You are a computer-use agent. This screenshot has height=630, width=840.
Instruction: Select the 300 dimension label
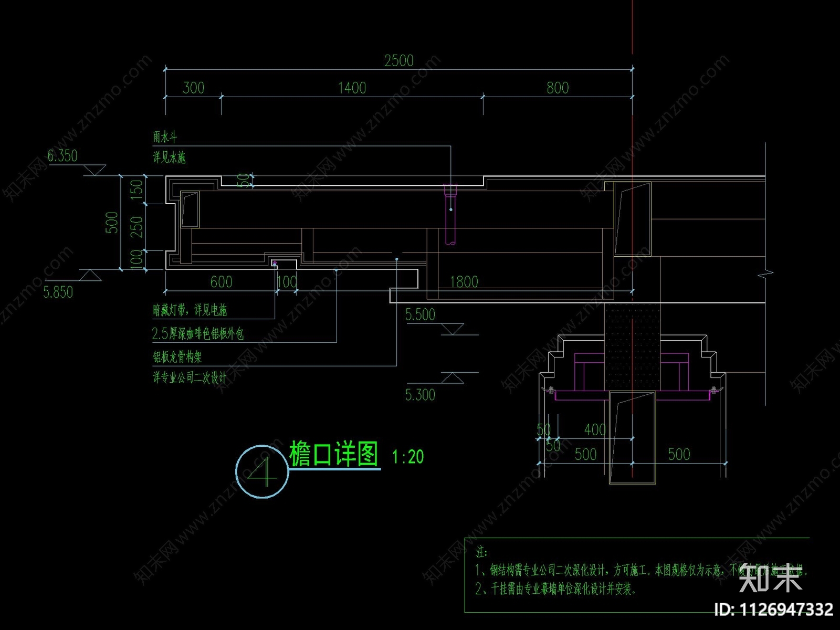coord(193,88)
